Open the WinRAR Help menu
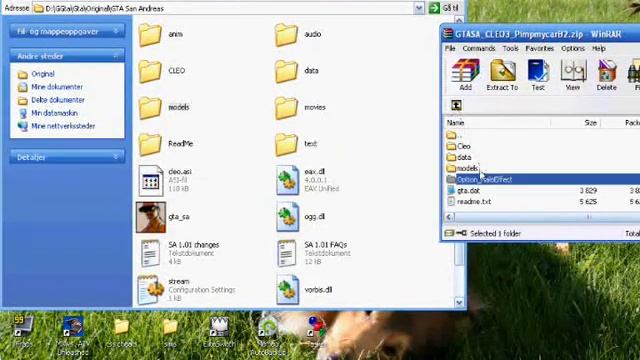 pyautogui.click(x=599, y=48)
